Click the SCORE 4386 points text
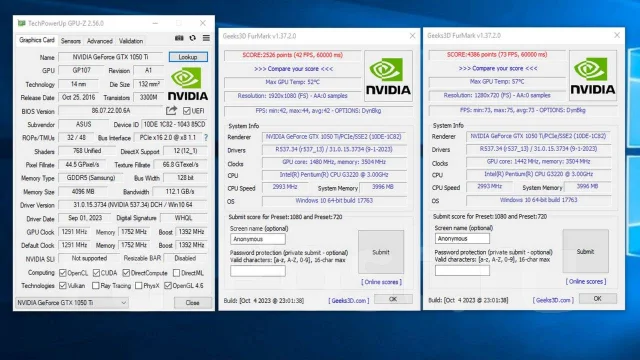 point(497,55)
